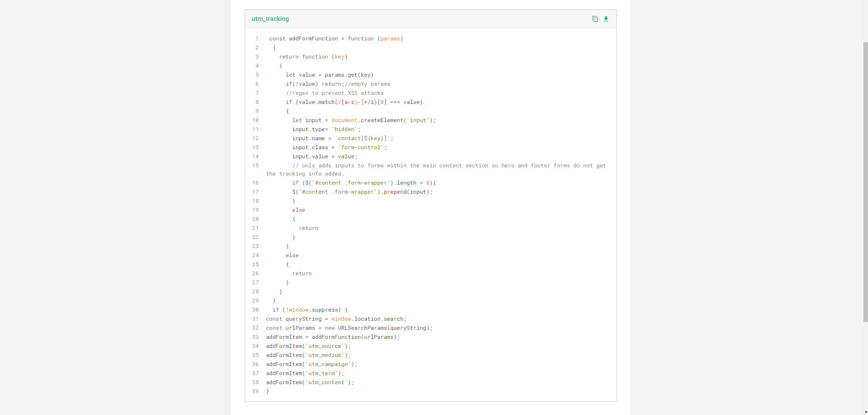Click 'input.type= 'hidden'' line
868x415 pixels.
click(x=326, y=129)
